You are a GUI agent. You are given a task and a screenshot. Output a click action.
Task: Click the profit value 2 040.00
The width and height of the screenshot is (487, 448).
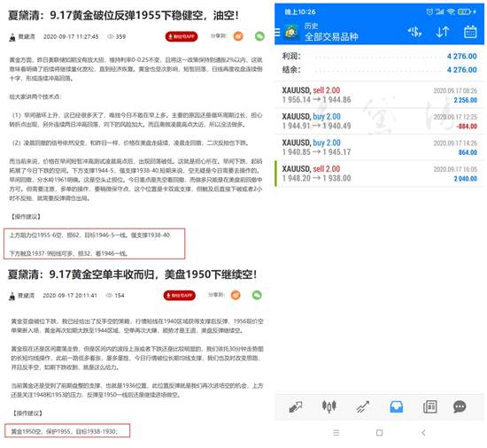(x=465, y=179)
